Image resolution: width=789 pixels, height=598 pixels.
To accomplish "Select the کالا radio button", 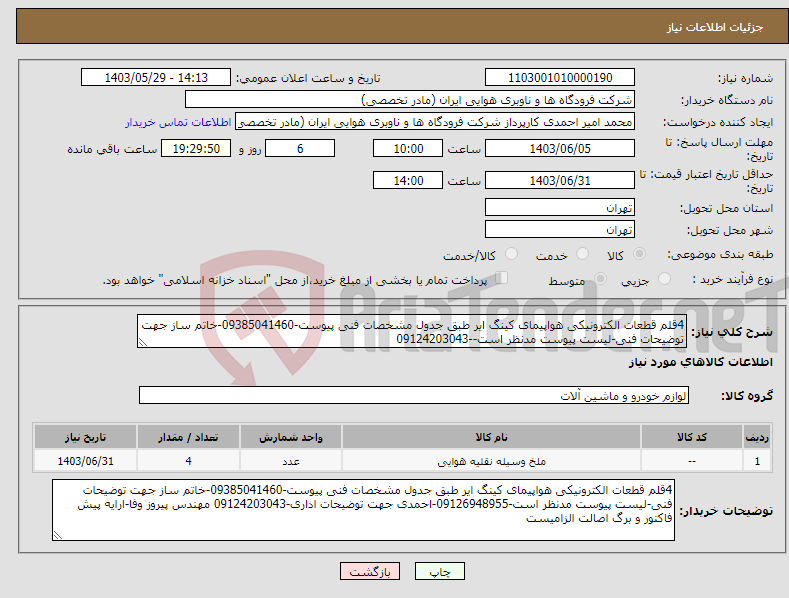I will pyautogui.click(x=640, y=254).
